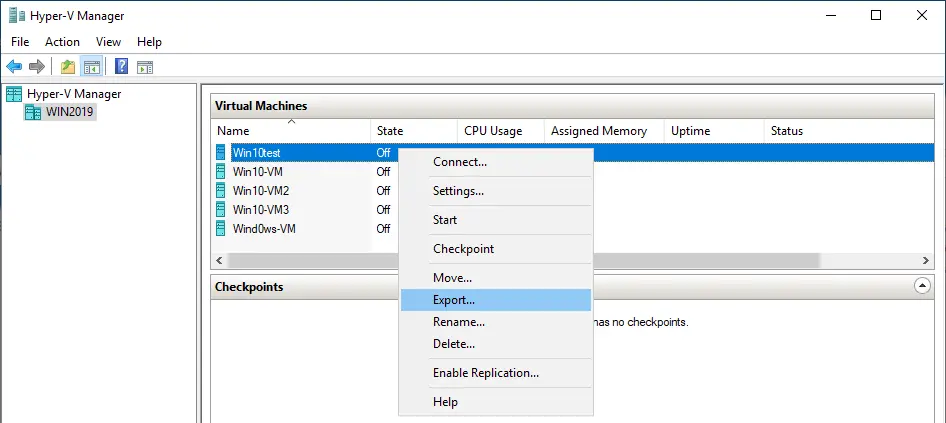The height and width of the screenshot is (423, 946).
Task: Minimize the Hyper-V Manager window
Action: pos(830,15)
